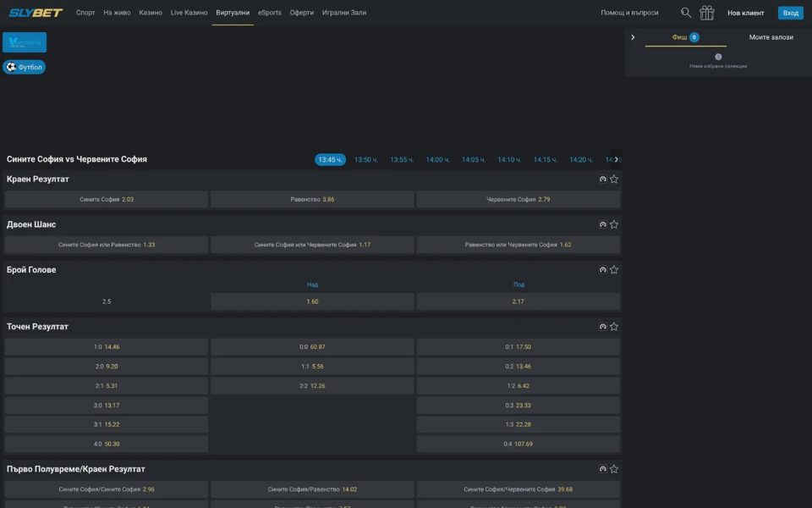Choose exact score 0:4 at 107.69
This screenshot has height=508, width=812.
(x=518, y=444)
